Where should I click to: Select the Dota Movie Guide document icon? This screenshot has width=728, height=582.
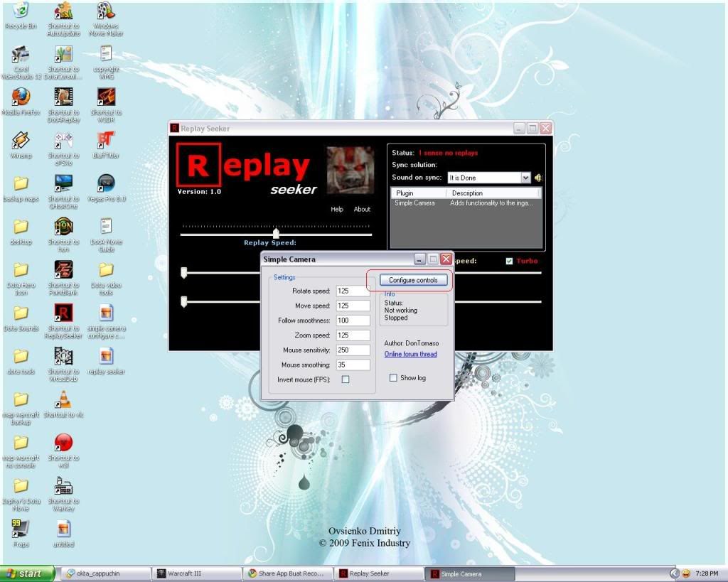[106, 235]
